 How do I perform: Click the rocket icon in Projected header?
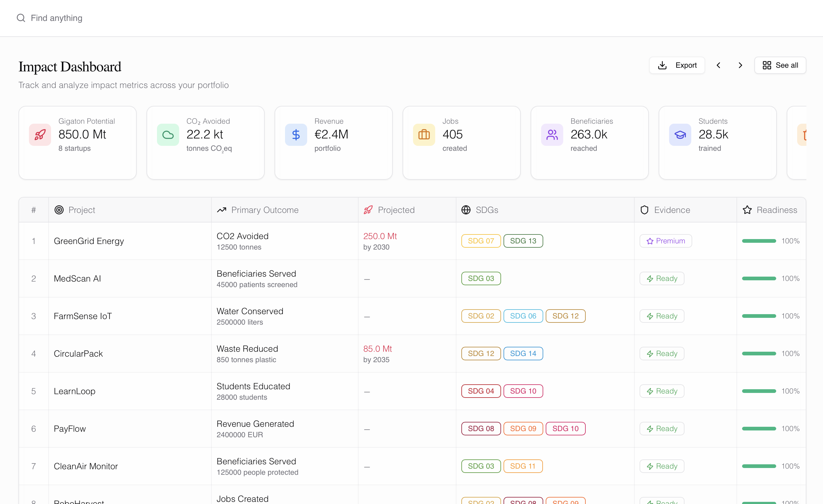[x=368, y=210]
